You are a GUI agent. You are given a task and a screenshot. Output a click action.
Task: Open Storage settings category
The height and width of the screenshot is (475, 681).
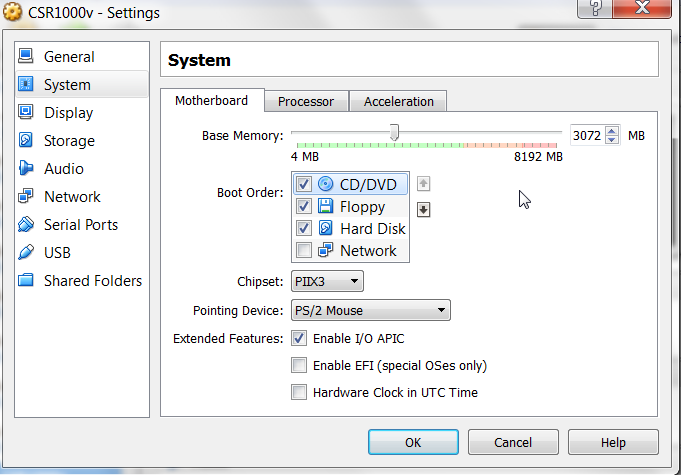tap(82, 141)
